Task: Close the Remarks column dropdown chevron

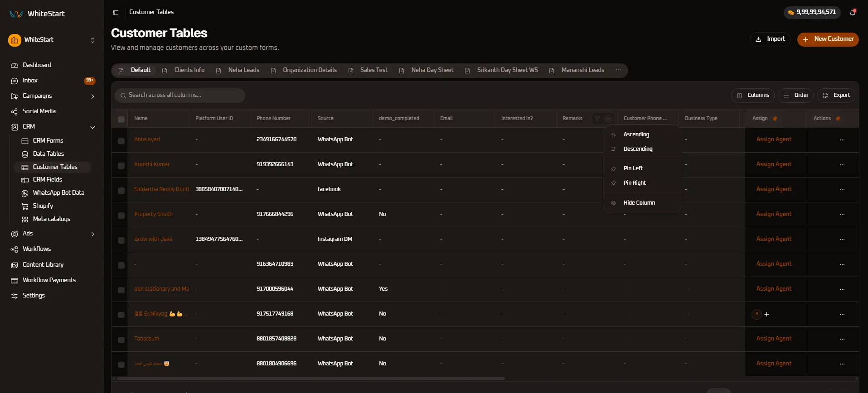Action: point(608,119)
